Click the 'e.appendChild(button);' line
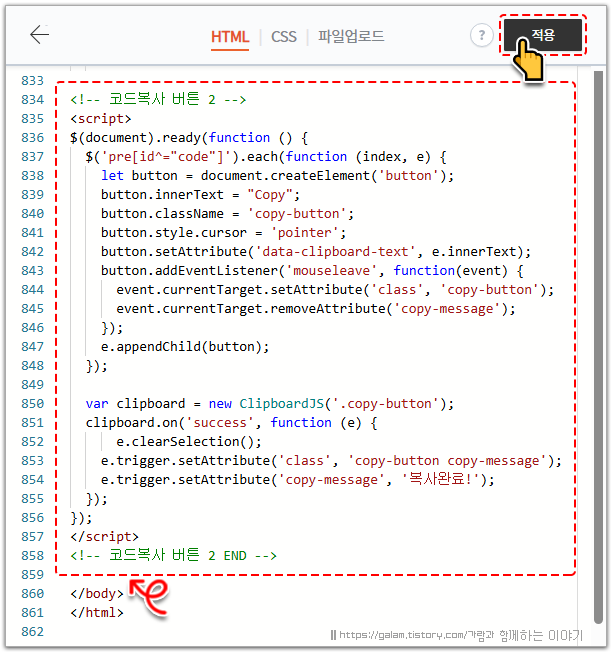The width and height of the screenshot is (612, 652). (185, 347)
